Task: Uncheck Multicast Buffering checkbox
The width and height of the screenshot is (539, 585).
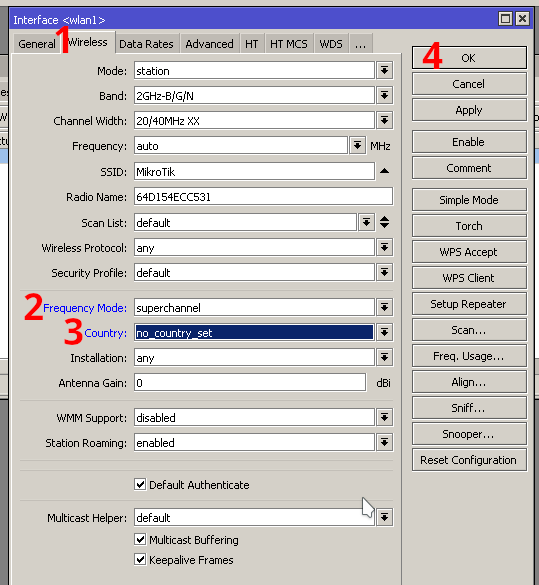Action: [x=140, y=539]
